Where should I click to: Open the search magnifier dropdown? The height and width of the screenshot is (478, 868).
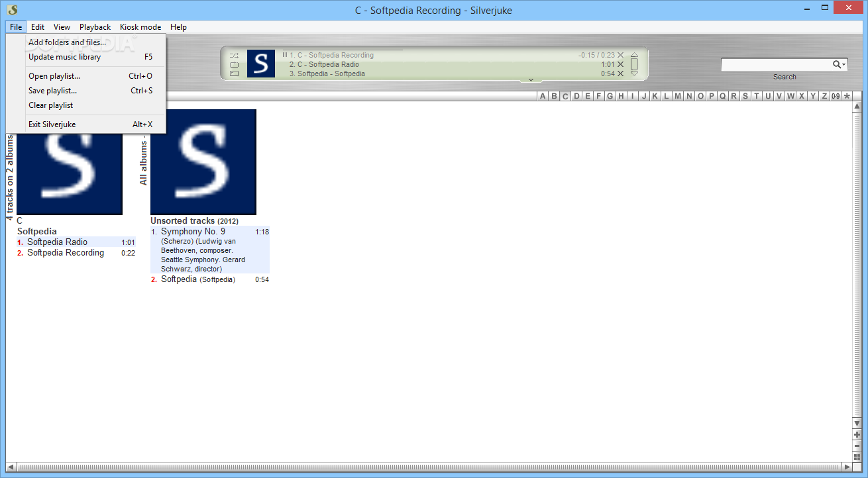pos(840,64)
